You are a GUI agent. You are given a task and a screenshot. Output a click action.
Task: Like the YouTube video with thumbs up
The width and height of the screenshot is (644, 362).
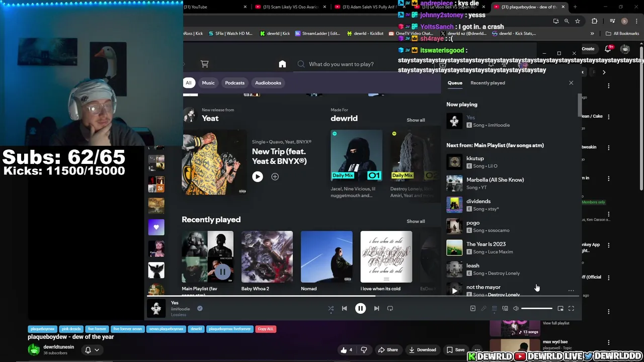tap(346, 350)
